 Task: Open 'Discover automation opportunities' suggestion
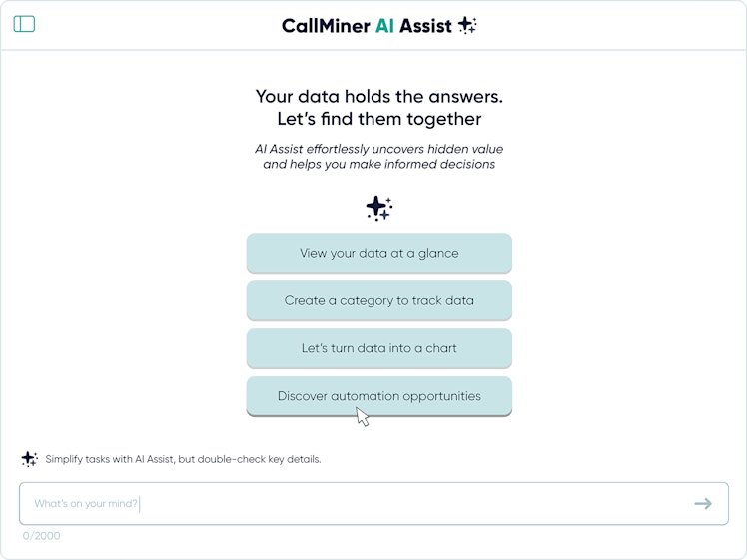coord(378,396)
